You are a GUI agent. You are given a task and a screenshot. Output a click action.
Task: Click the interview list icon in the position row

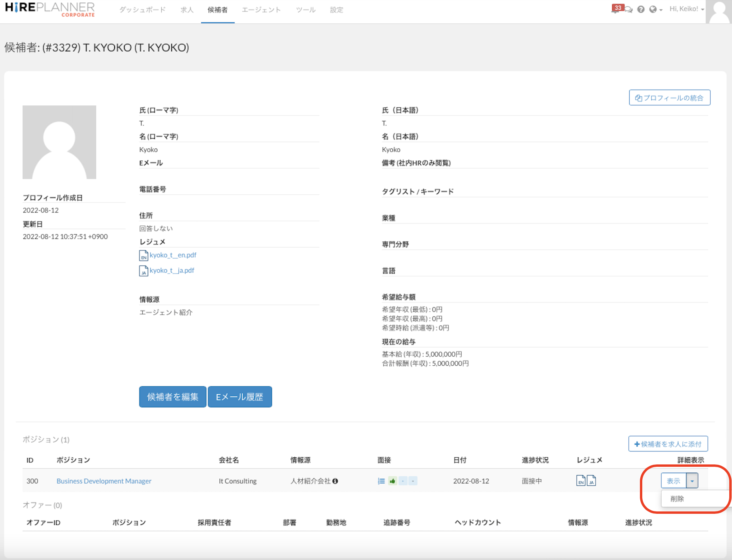click(x=381, y=481)
